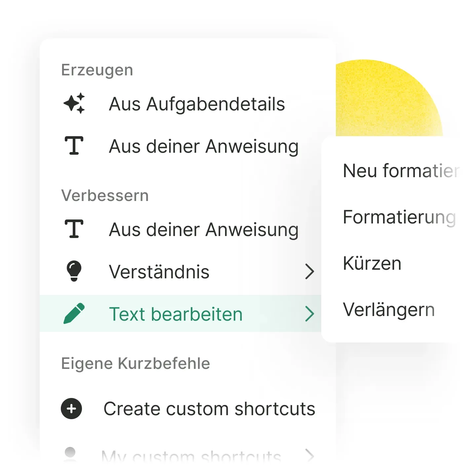The height and width of the screenshot is (476, 476).
Task: Click the Create custom shortcuts text
Action: 209,409
